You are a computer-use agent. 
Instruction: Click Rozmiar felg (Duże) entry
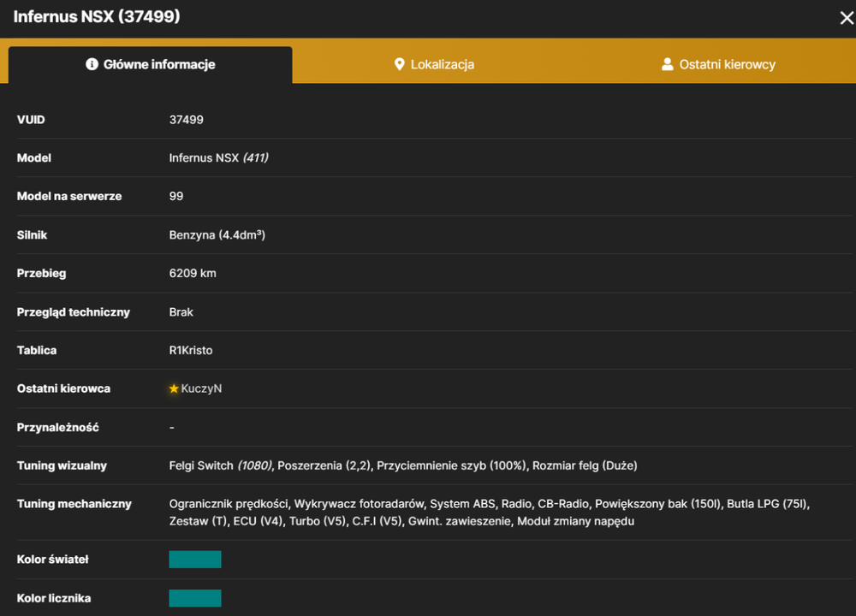585,465
